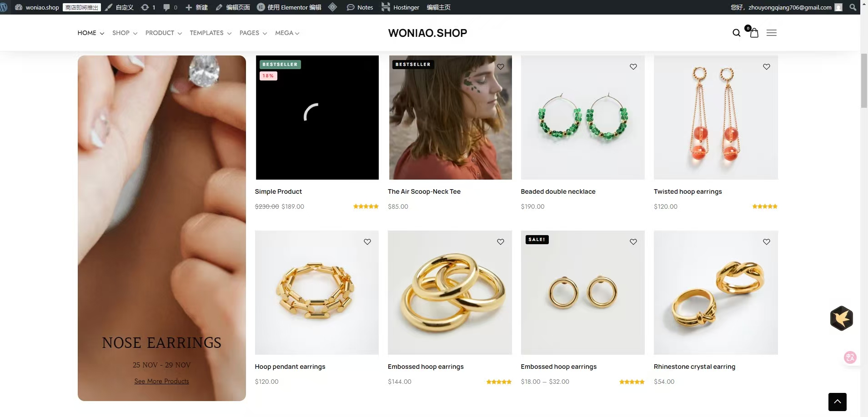Expand the MEGA dropdown menu
The image size is (868, 417).
[x=287, y=33]
